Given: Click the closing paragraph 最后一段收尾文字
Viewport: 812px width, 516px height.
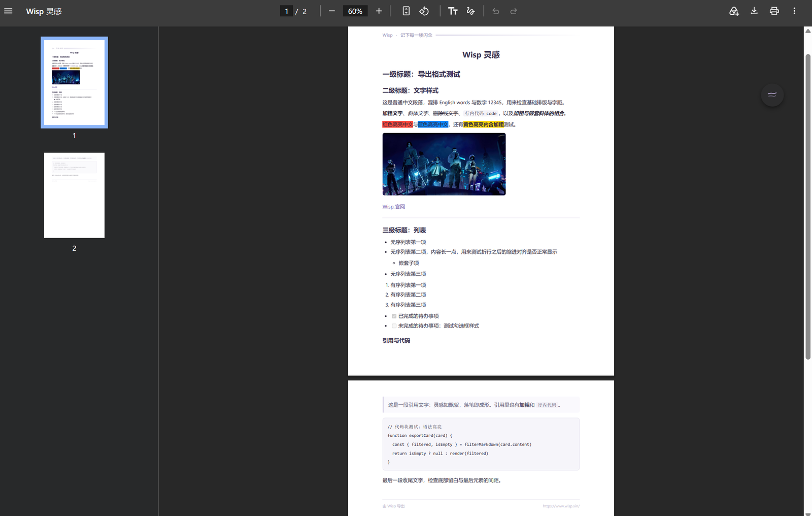Looking at the screenshot, I should tap(442, 480).
